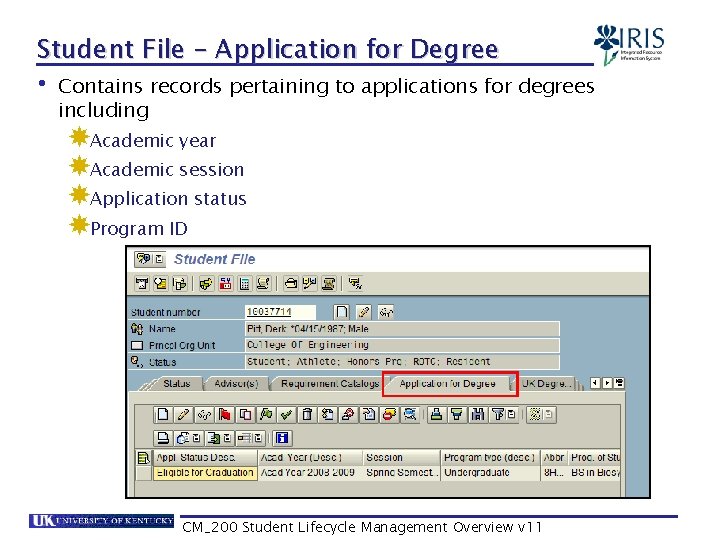720x540 pixels.
Task: Click the binoculars icon
Action: (478, 415)
